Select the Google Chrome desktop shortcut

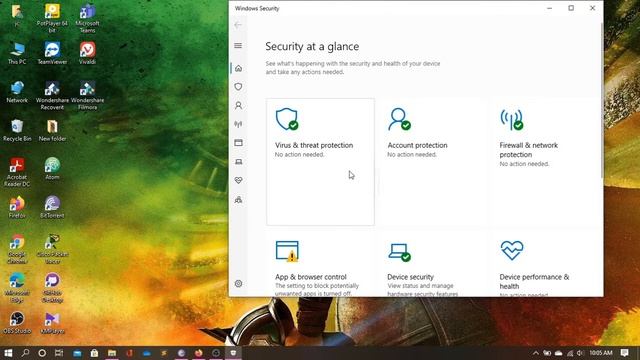[x=17, y=249]
